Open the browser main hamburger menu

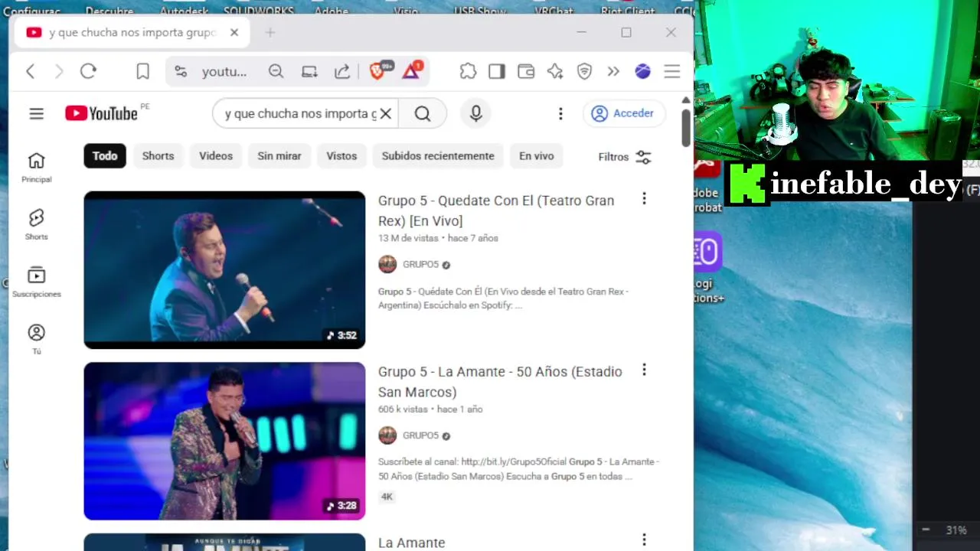pos(672,71)
